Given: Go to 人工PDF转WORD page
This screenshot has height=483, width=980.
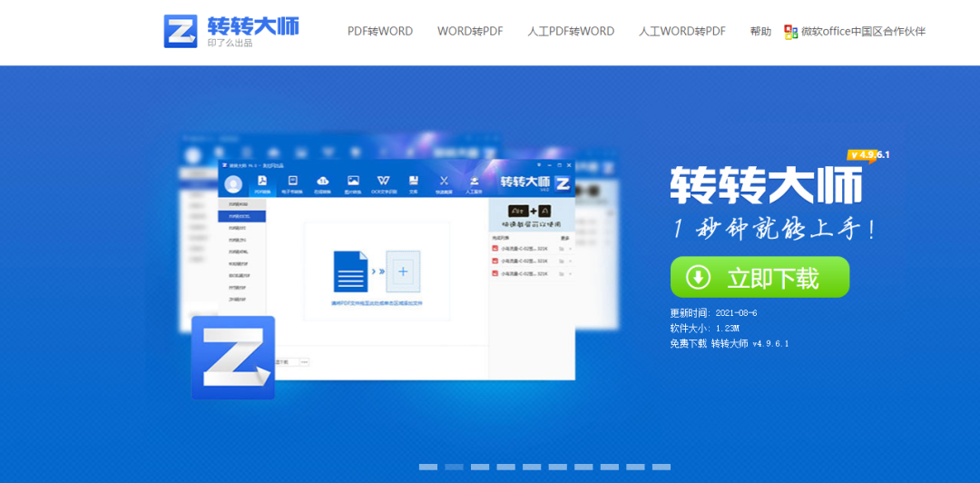Looking at the screenshot, I should [571, 32].
